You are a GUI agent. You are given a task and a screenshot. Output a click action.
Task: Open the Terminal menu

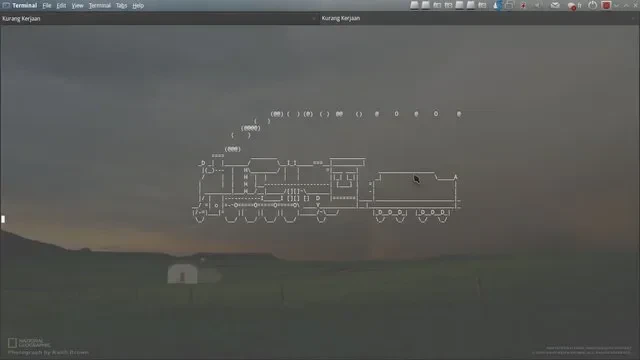pos(100,6)
